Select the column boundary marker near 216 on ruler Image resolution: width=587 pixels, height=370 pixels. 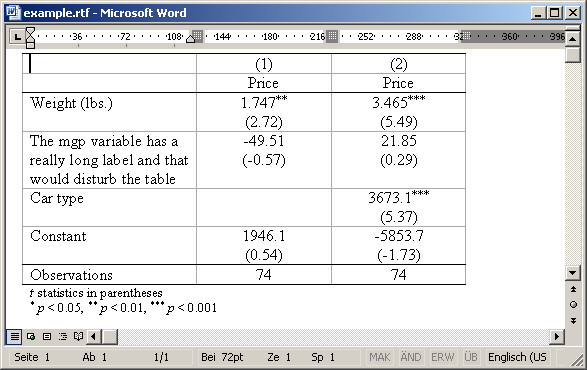tap(332, 36)
